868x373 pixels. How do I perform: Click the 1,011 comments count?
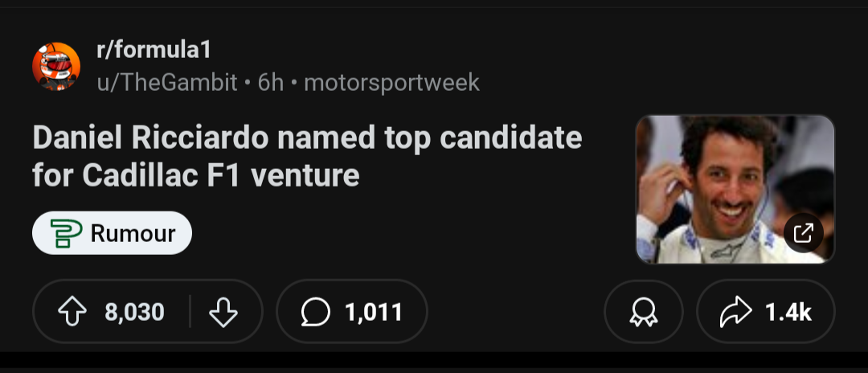tap(374, 312)
